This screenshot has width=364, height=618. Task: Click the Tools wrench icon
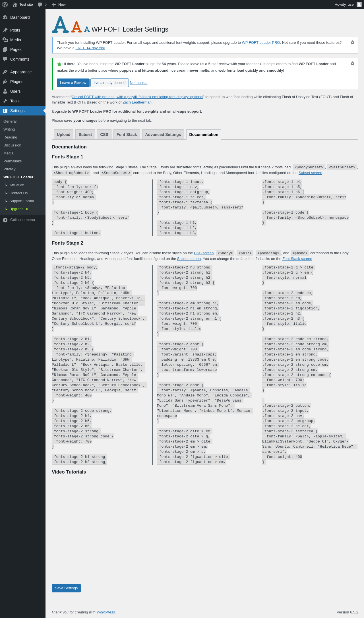(5, 101)
